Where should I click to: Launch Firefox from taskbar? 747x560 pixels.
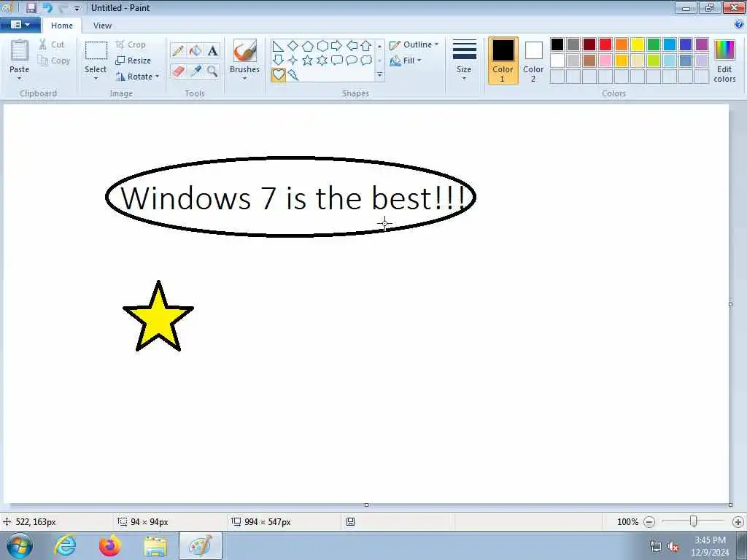110,545
